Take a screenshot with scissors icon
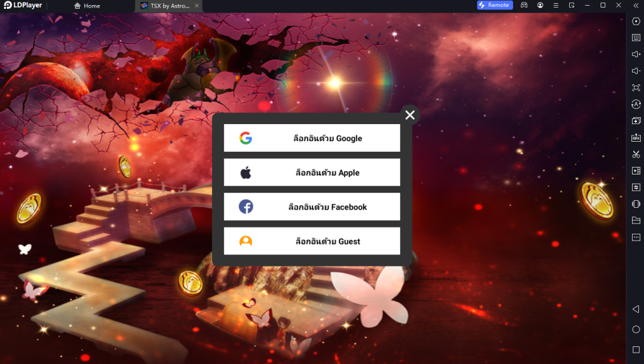The height and width of the screenshot is (364, 644). point(636,154)
